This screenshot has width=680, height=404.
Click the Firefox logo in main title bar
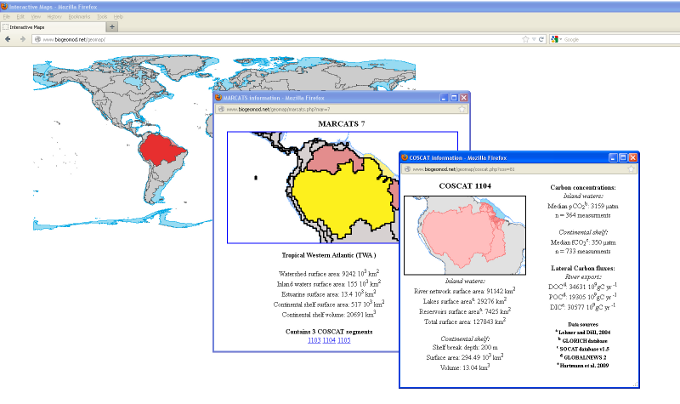coord(4,7)
